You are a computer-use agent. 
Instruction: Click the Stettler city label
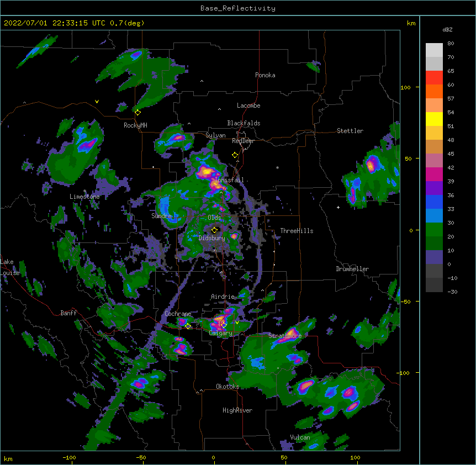350,131
